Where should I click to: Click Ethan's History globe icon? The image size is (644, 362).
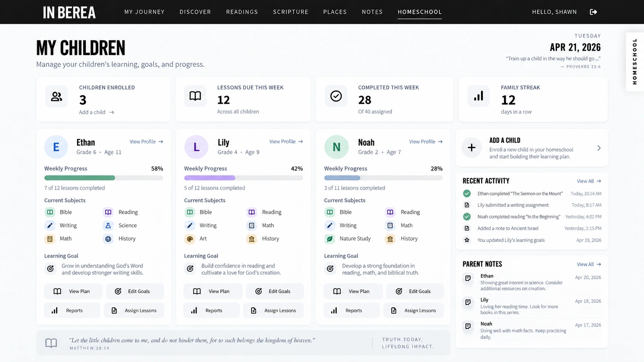click(108, 239)
